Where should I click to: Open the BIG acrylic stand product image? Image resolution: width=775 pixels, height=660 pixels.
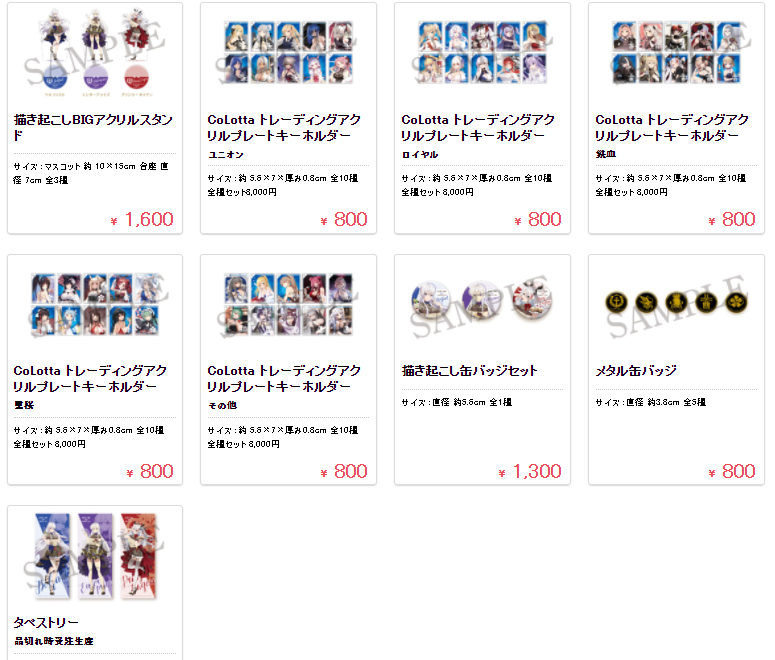click(95, 53)
